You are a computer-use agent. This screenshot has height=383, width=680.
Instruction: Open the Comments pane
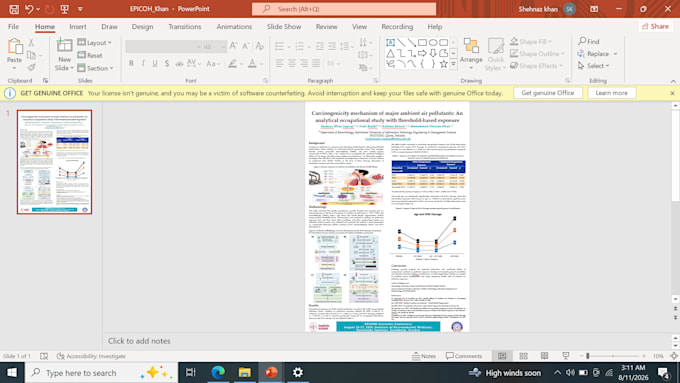[x=464, y=356]
